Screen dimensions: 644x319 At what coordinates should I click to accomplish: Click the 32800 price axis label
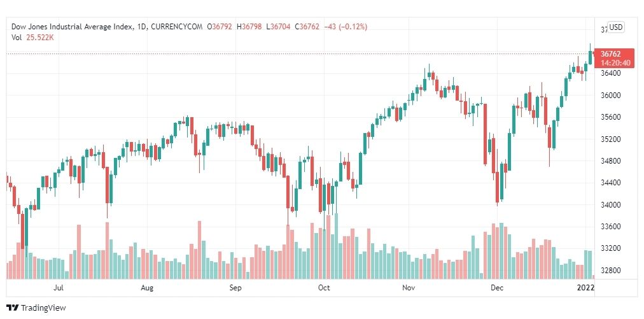pos(610,271)
